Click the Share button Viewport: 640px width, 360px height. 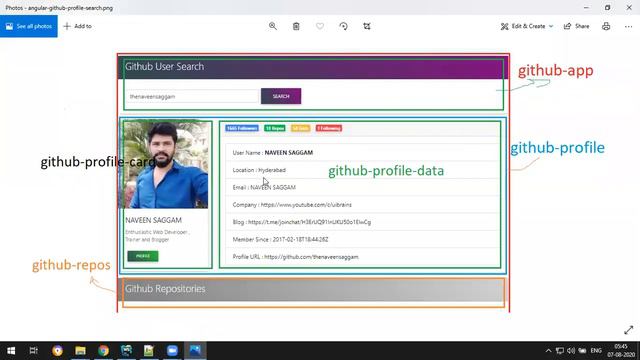pos(577,26)
